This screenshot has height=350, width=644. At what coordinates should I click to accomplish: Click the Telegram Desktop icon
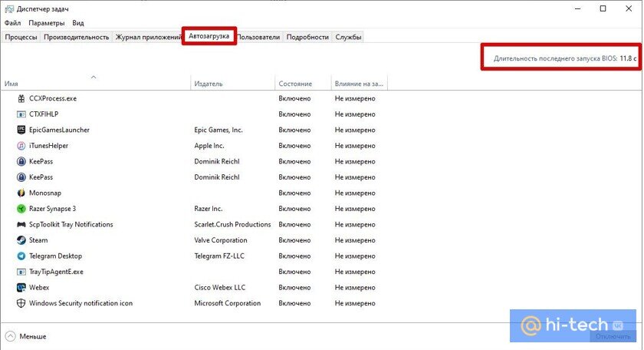[21, 256]
